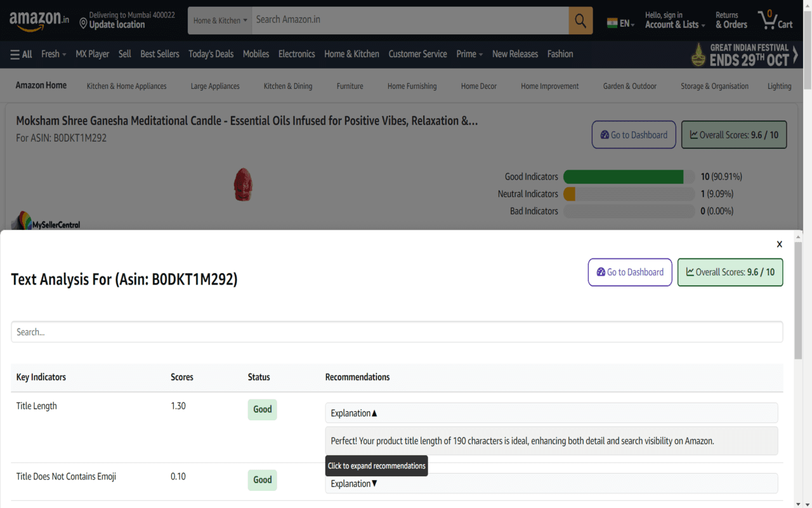Select the Home Decor tab

click(479, 86)
